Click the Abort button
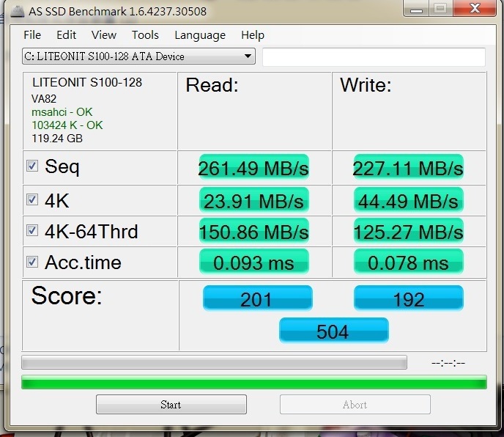Image resolution: width=504 pixels, height=437 pixels. [355, 405]
